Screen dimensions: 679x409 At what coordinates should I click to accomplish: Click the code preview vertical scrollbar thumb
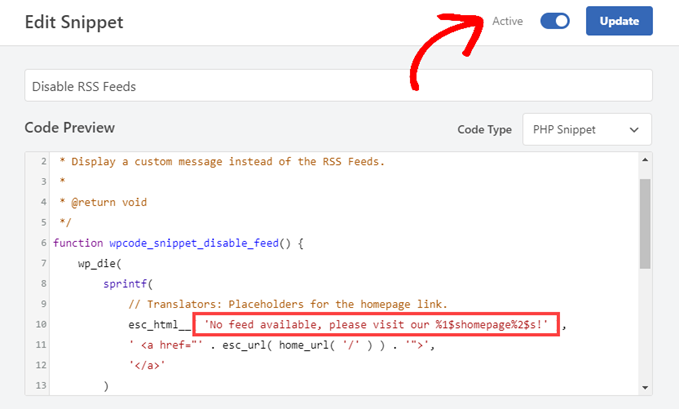[645, 224]
